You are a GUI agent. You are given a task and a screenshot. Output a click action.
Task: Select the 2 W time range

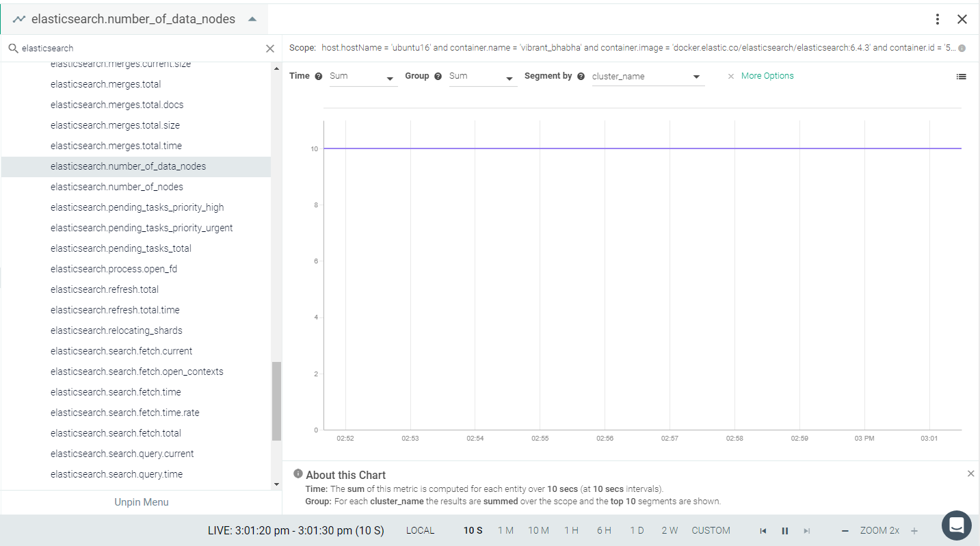click(670, 530)
